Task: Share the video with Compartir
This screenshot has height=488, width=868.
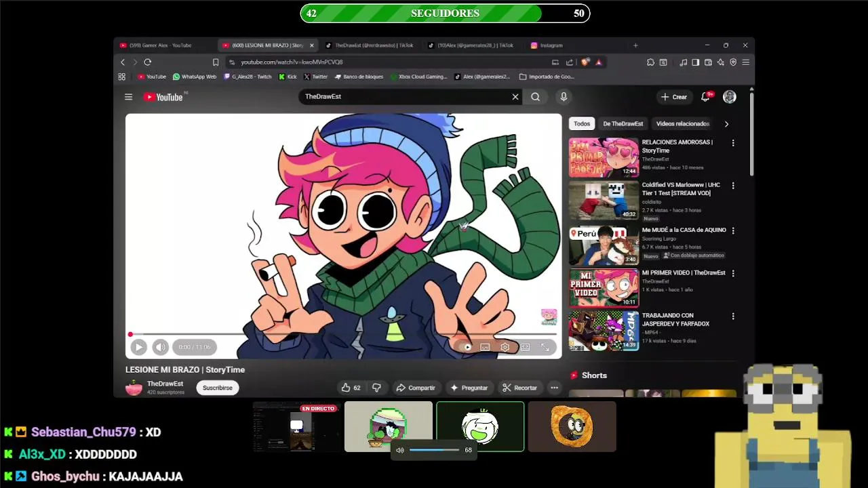Action: 416,388
